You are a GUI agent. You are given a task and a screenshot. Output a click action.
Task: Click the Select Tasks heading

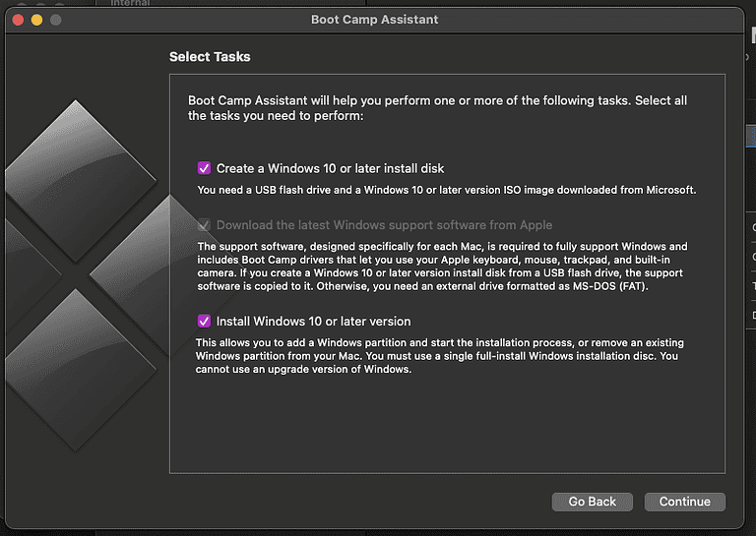coord(210,57)
